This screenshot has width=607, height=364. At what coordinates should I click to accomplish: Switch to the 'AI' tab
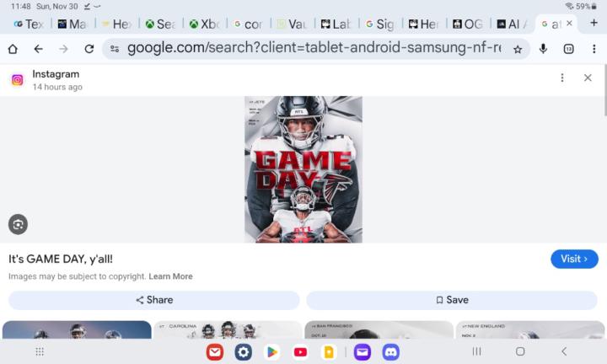point(512,24)
